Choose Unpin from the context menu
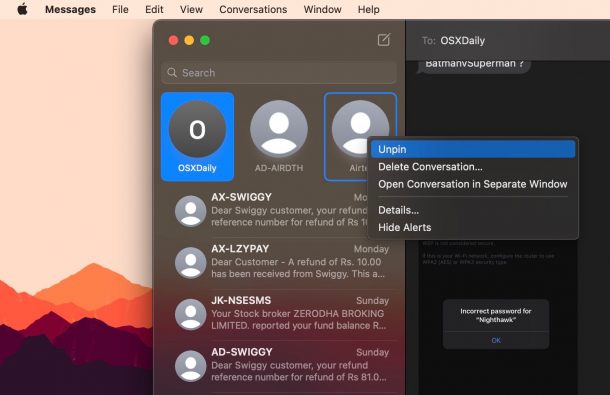 pos(473,149)
